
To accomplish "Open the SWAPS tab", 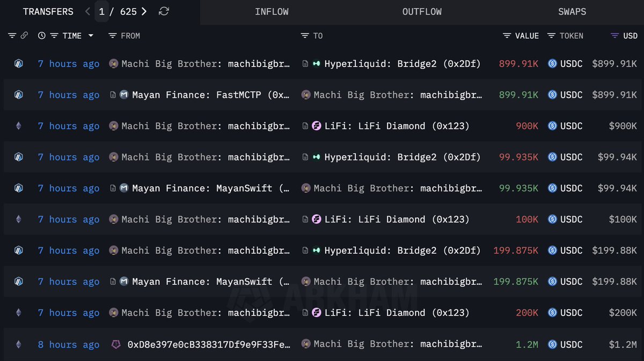I will point(572,11).
